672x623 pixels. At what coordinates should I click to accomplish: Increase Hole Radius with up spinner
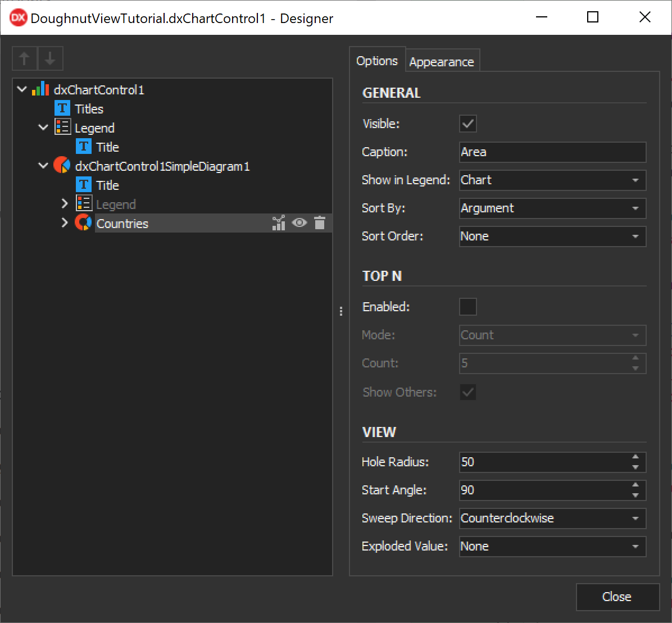point(635,457)
